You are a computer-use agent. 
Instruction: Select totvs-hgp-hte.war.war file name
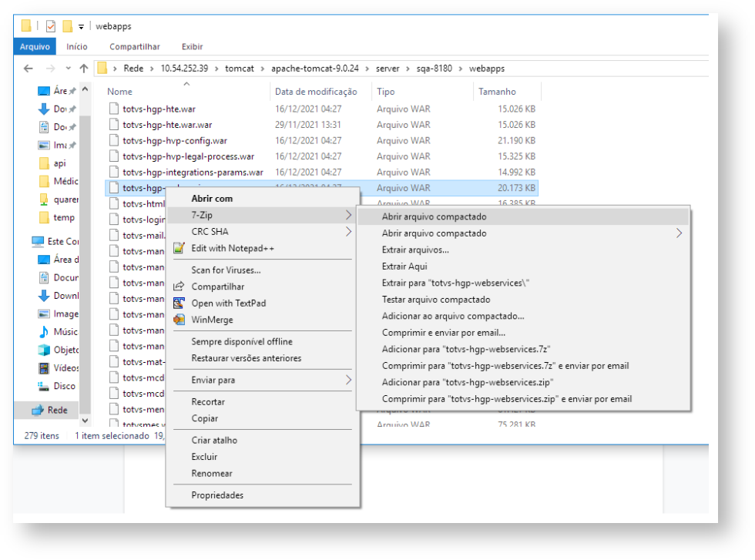[167, 125]
